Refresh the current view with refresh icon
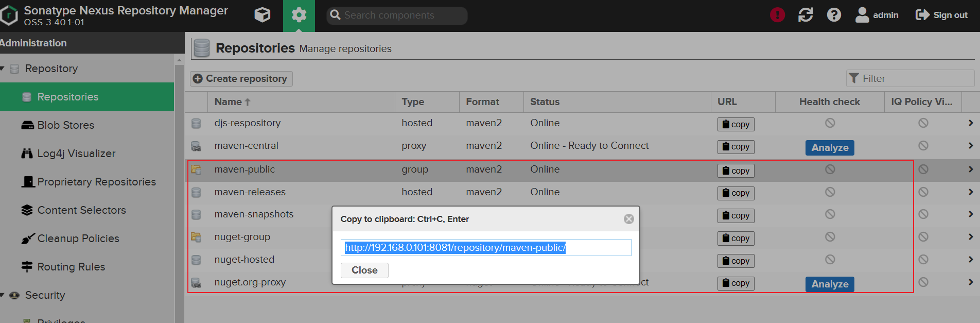980x323 pixels. [806, 15]
